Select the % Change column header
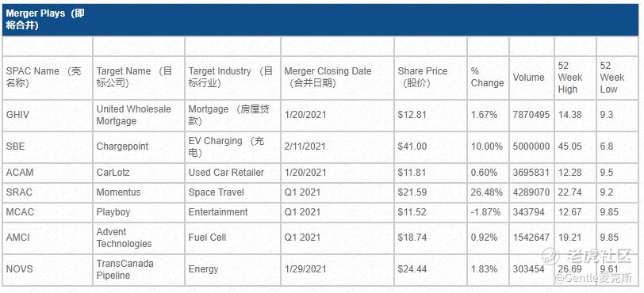Screen dimensions: 644x293 (x=487, y=77)
